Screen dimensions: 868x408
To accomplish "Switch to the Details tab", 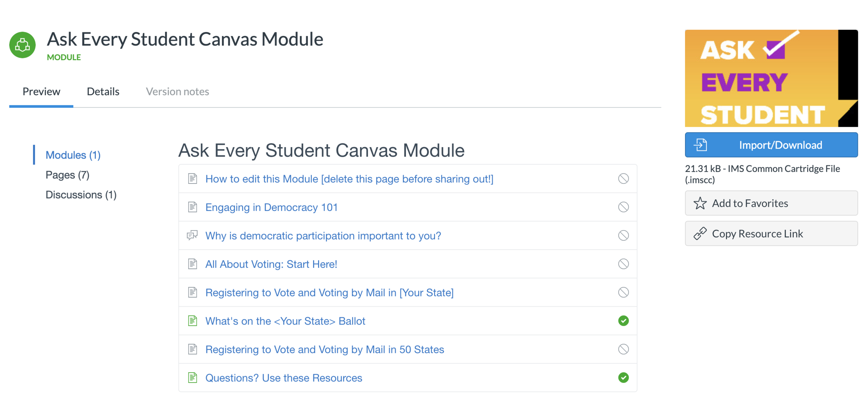I will tap(103, 91).
